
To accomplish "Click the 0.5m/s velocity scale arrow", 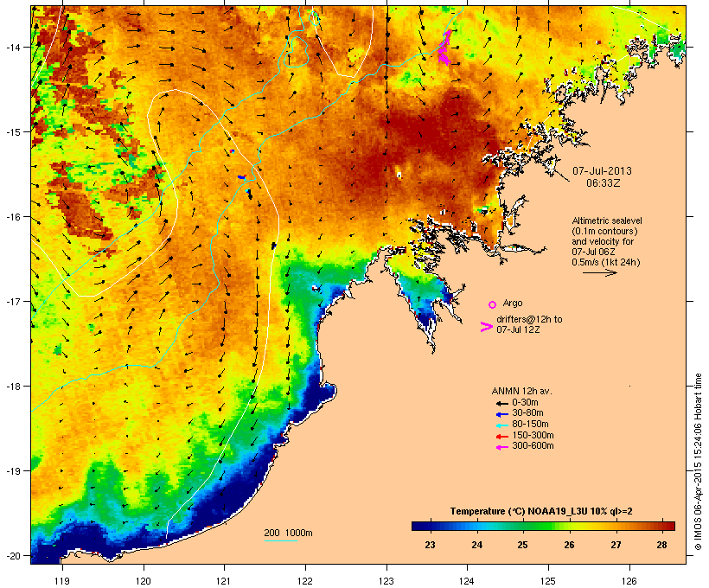I will click(x=599, y=272).
